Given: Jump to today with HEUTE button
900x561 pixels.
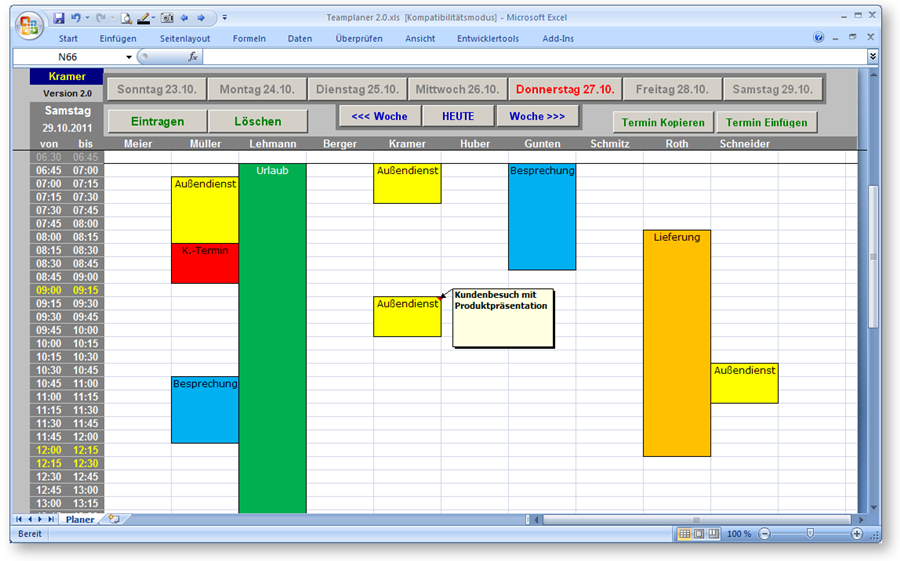Looking at the screenshot, I should pyautogui.click(x=458, y=116).
